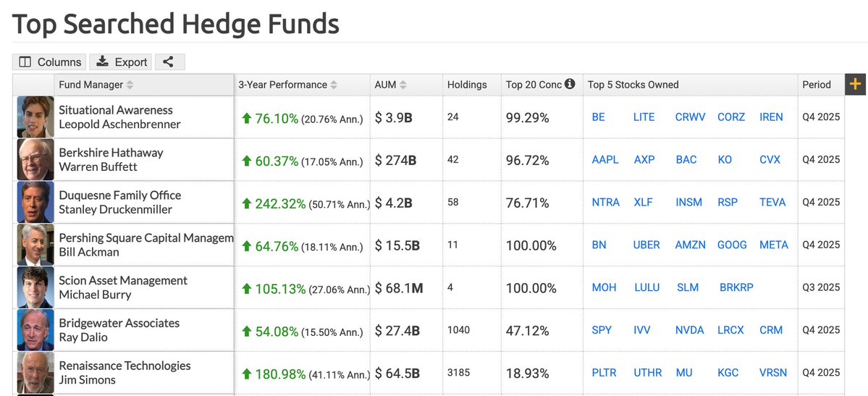868x396 pixels.
Task: Click the Period column header
Action: coord(817,85)
